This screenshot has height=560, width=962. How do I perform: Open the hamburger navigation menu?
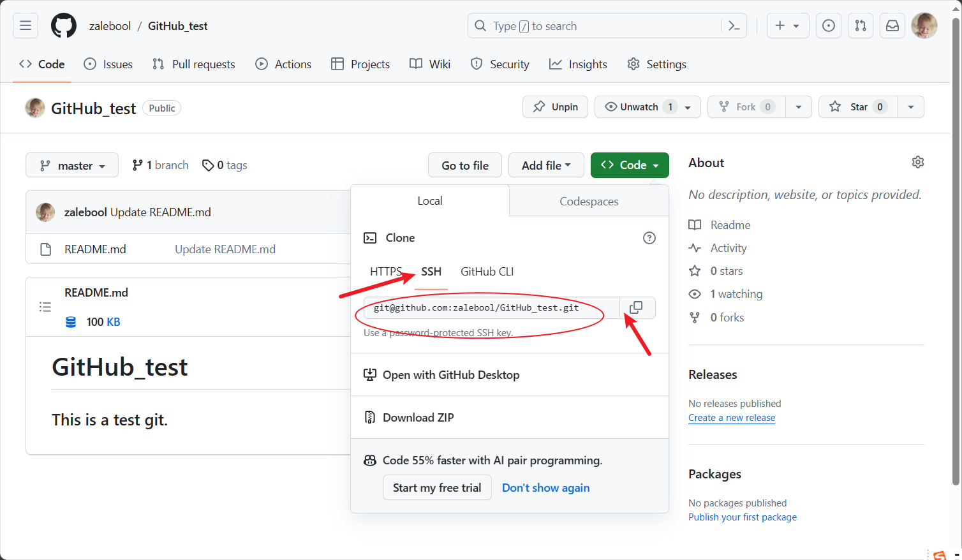point(26,26)
